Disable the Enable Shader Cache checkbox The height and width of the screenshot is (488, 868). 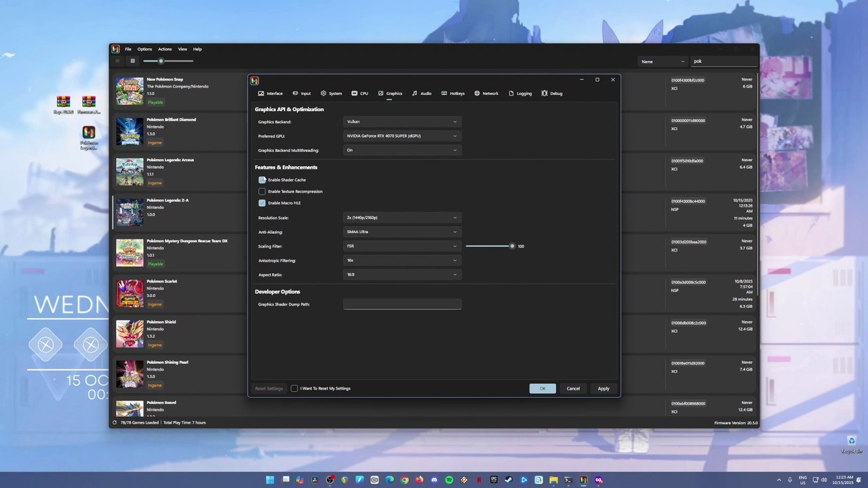pos(262,180)
